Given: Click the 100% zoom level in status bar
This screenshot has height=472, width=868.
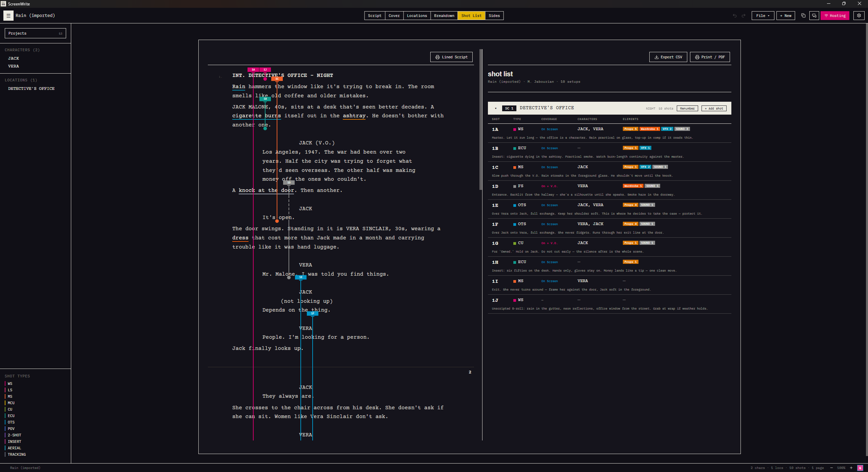Looking at the screenshot, I should (841, 468).
